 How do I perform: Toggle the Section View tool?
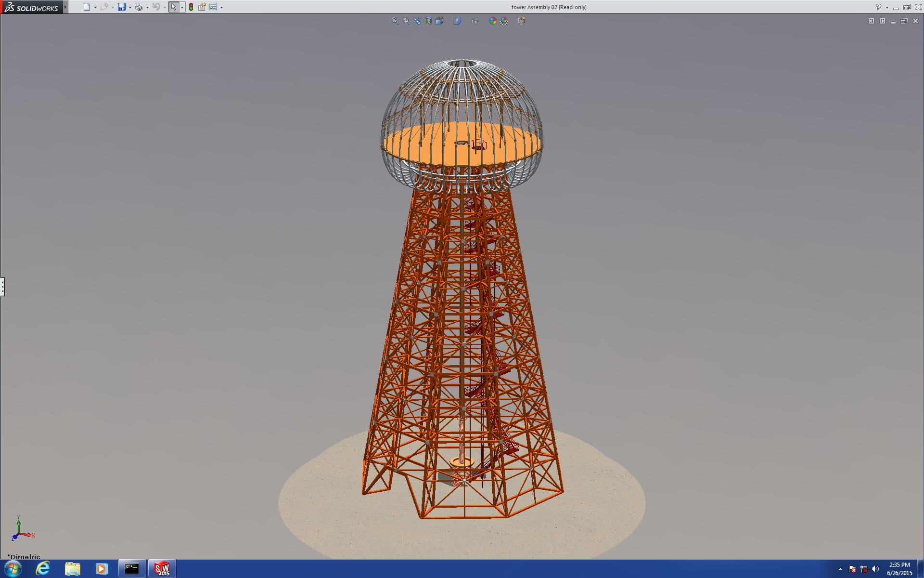tap(428, 21)
